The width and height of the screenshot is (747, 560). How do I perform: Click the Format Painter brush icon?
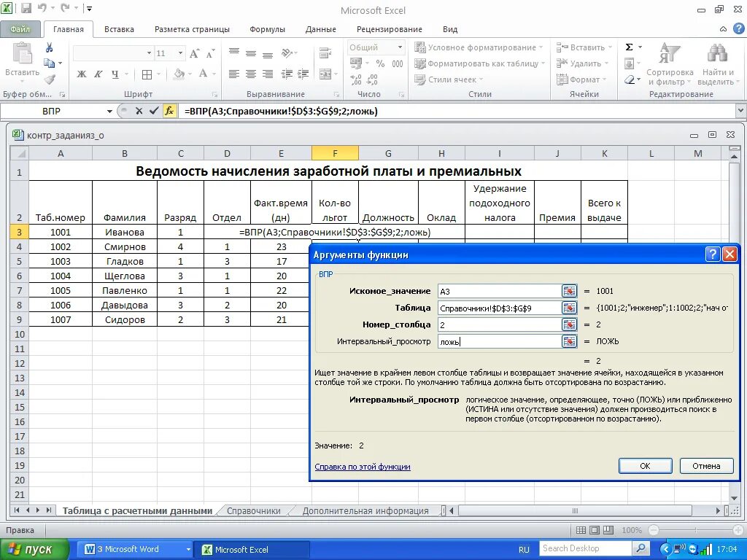[50, 79]
